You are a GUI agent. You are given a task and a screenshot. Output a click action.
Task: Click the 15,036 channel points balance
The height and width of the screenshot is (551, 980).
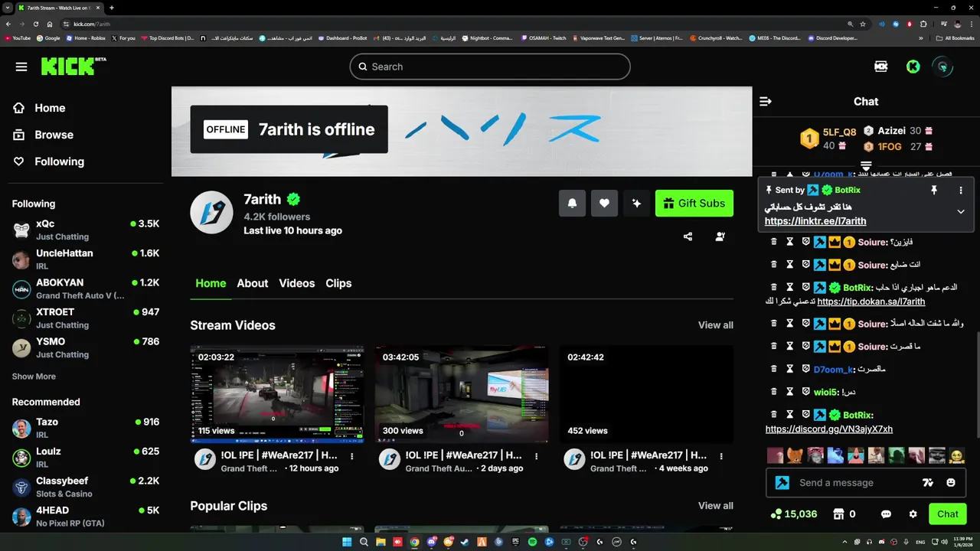pos(794,514)
